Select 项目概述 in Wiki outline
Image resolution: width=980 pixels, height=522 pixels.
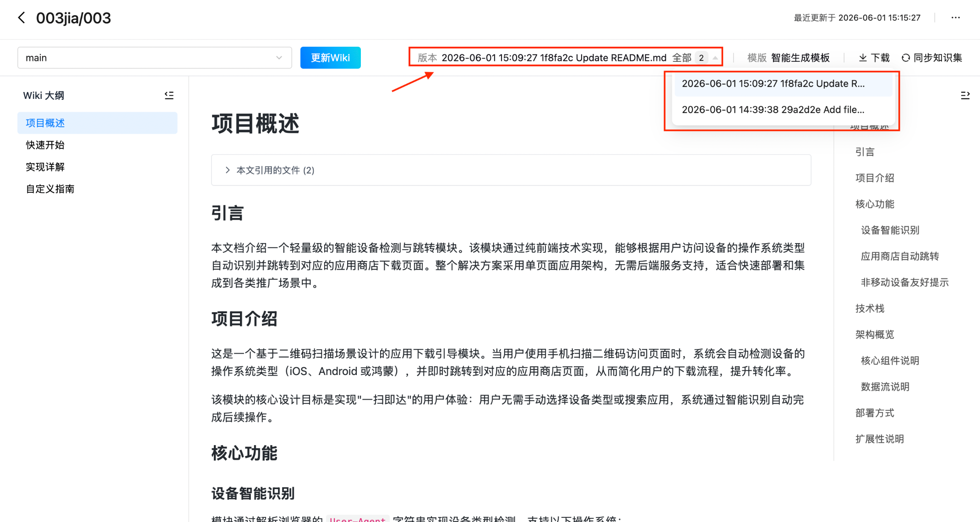98,123
